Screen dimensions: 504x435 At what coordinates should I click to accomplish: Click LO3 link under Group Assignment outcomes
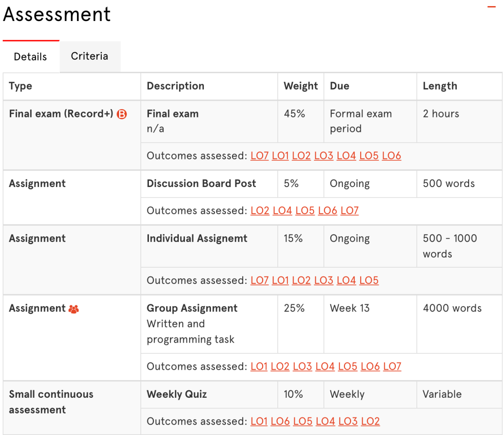302,367
